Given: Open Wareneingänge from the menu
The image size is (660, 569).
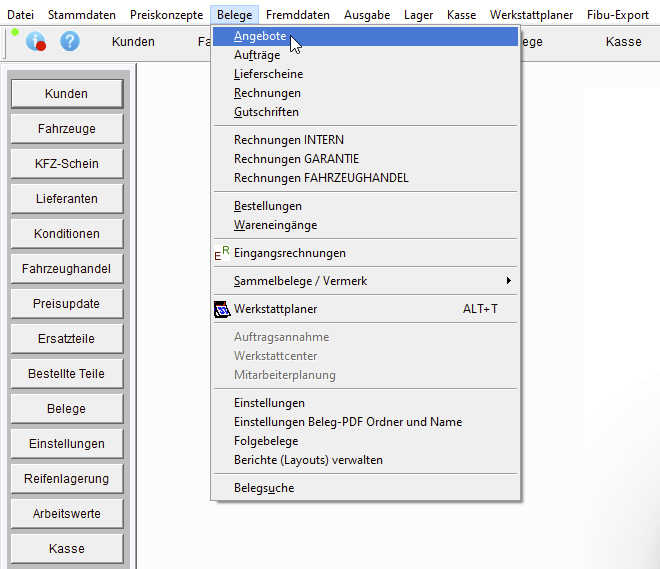Looking at the screenshot, I should point(365,225).
